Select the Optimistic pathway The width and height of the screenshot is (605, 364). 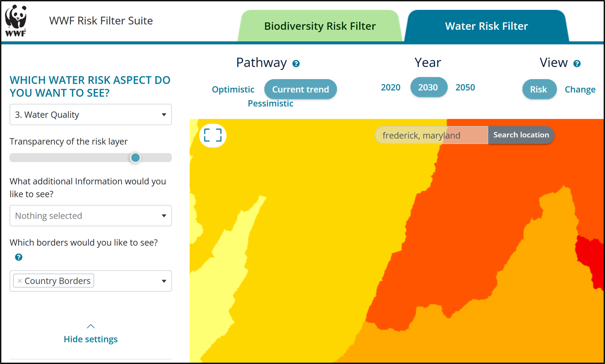(233, 89)
